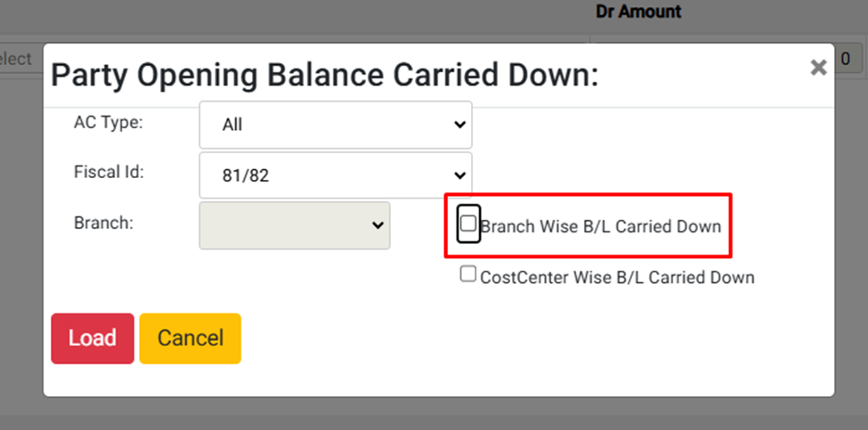The image size is (868, 430).
Task: Click the "CostCenter Wise B/L Carried Down" label text
Action: 617,278
